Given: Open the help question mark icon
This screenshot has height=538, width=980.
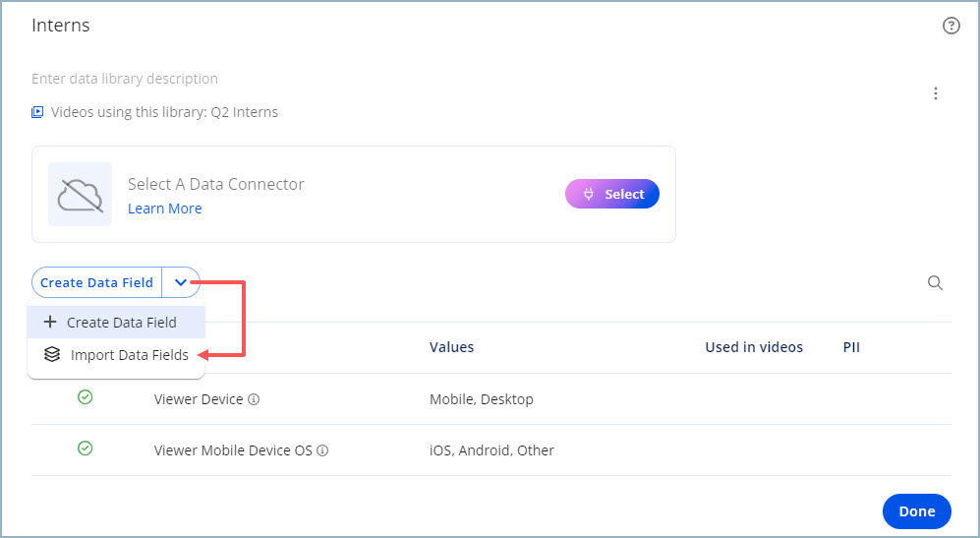Looking at the screenshot, I should click(x=951, y=27).
